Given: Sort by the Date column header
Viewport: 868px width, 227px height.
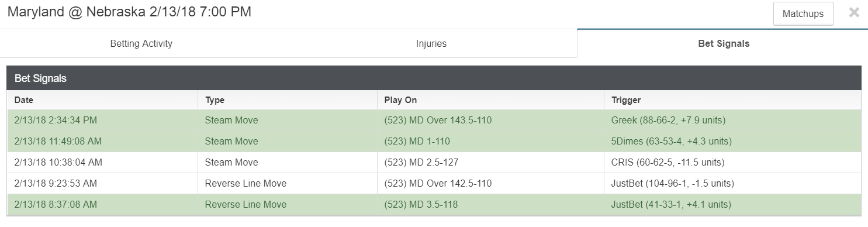Looking at the screenshot, I should 24,100.
